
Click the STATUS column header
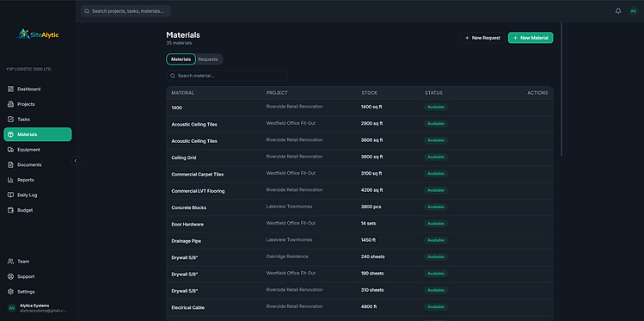[433, 93]
